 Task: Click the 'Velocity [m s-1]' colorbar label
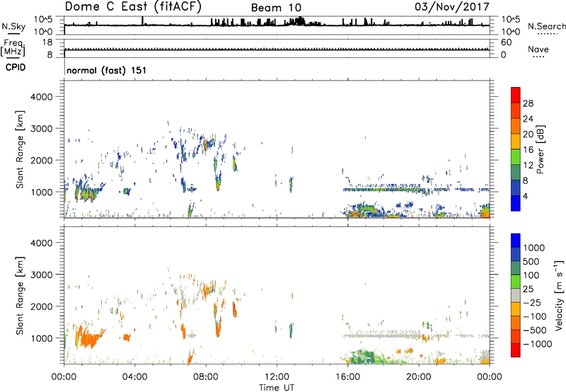[x=559, y=295]
